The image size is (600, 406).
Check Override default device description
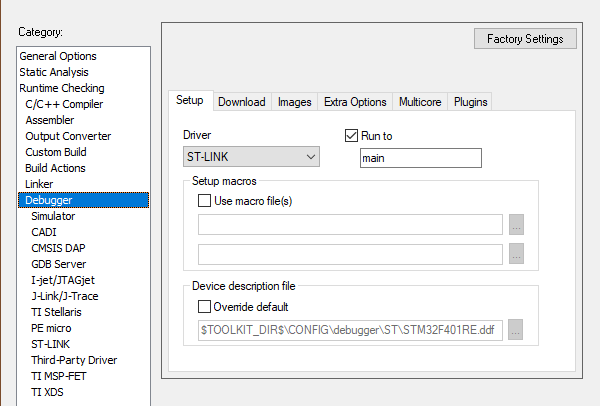pyautogui.click(x=206, y=307)
